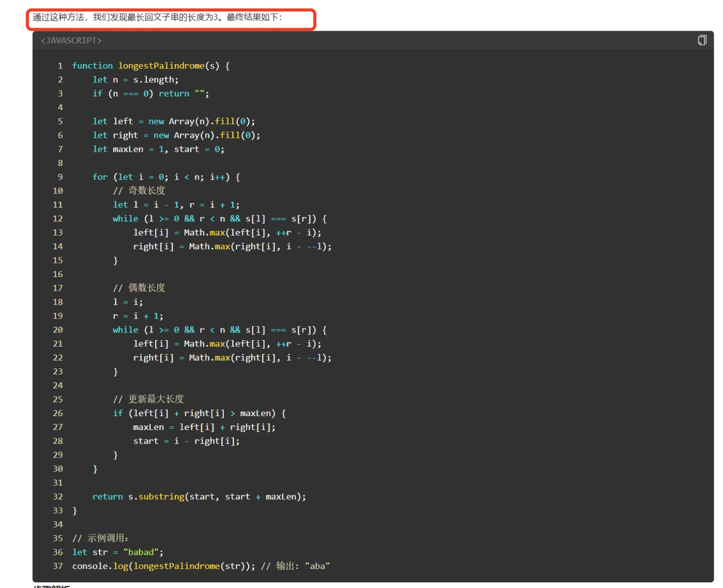Click 'let l = i - 1, r = i + 1;'
The height and width of the screenshot is (588, 723).
[x=176, y=205]
